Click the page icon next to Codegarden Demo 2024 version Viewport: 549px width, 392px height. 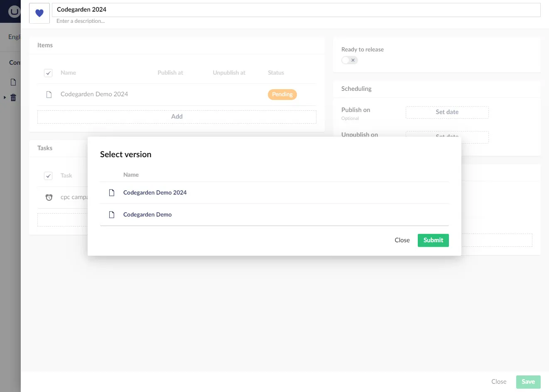coord(111,192)
